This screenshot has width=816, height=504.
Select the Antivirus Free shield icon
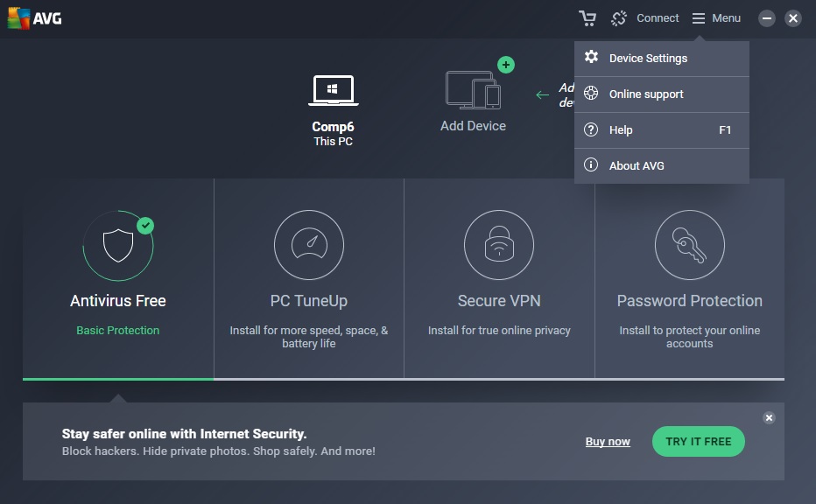[118, 245]
